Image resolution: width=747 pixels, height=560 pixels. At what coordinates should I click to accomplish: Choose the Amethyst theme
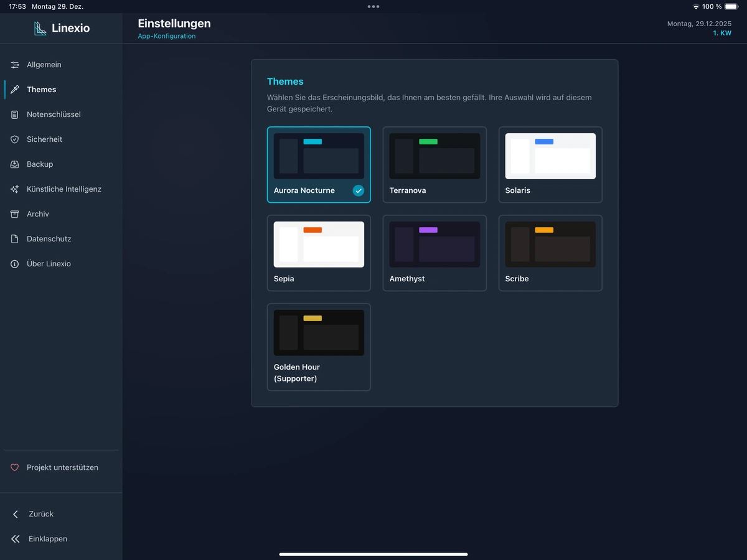(434, 253)
